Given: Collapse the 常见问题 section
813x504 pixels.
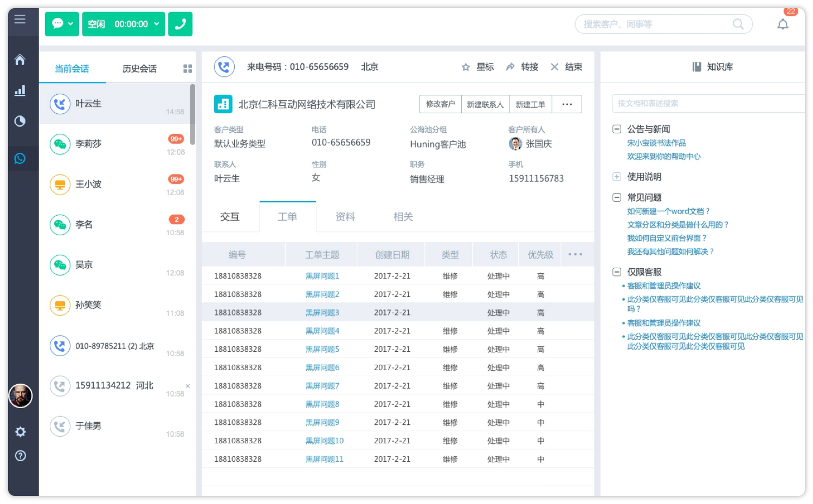Looking at the screenshot, I should tap(617, 197).
